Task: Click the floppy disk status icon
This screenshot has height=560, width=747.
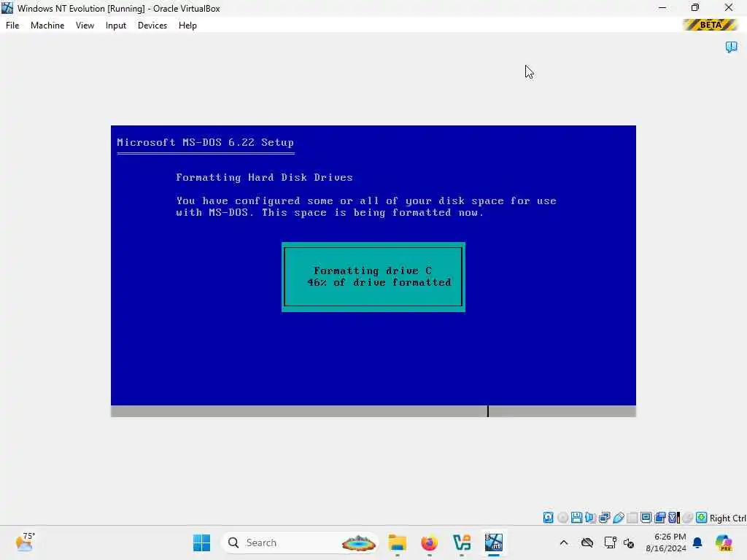Action: coord(576,518)
